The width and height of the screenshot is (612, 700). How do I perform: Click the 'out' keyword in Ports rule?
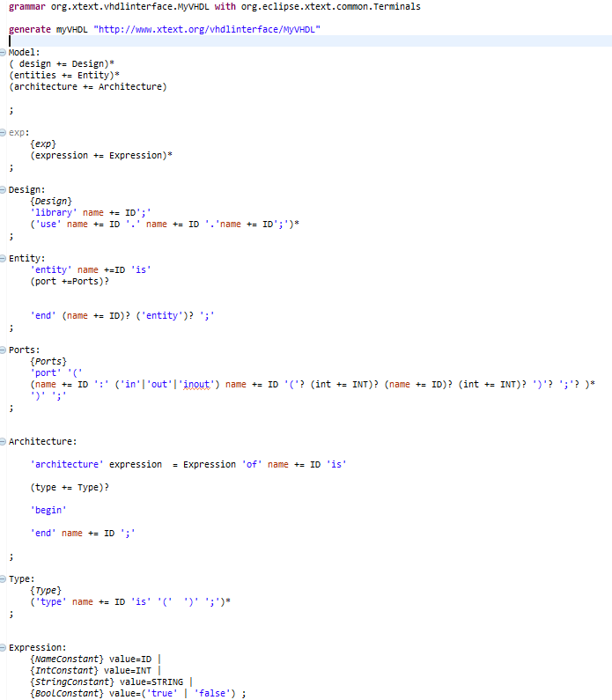(x=159, y=385)
